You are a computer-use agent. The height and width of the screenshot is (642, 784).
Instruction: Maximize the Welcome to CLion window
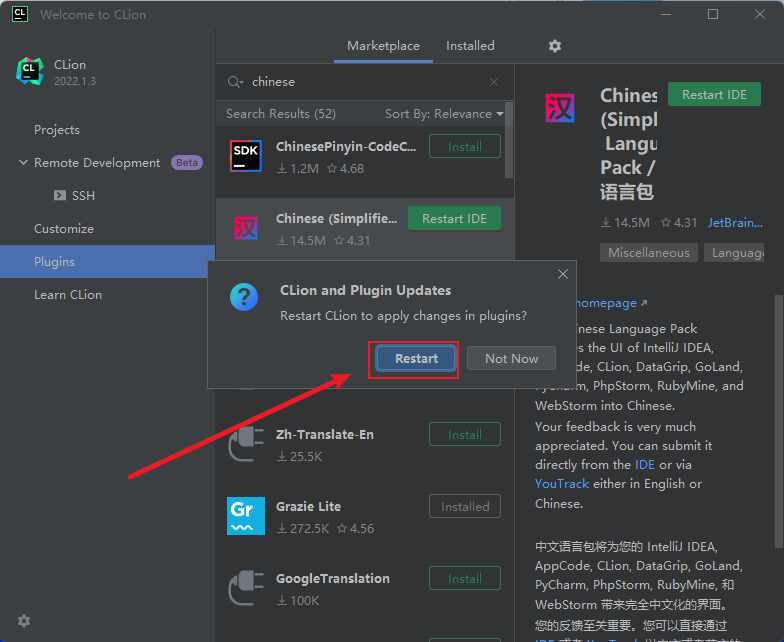point(713,14)
